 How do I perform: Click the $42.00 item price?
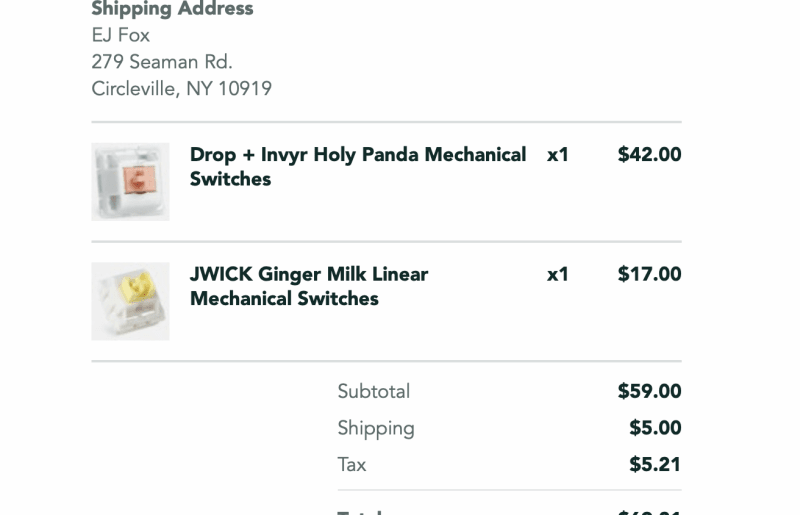pyautogui.click(x=649, y=155)
